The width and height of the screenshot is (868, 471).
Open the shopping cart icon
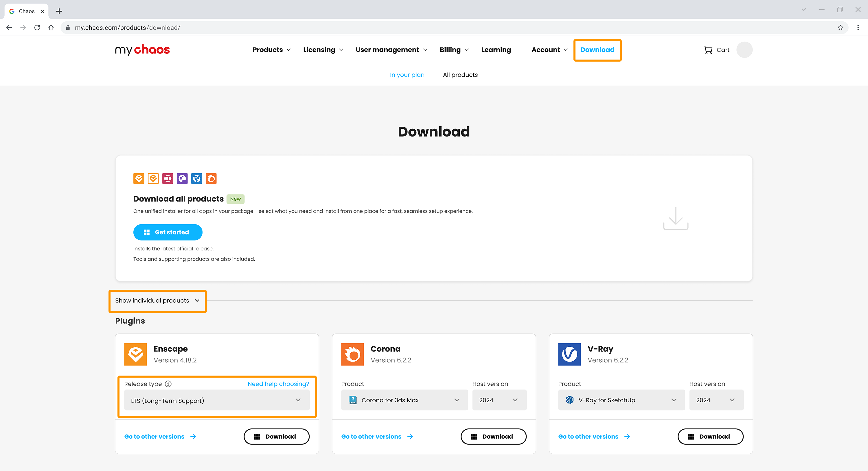pos(708,50)
